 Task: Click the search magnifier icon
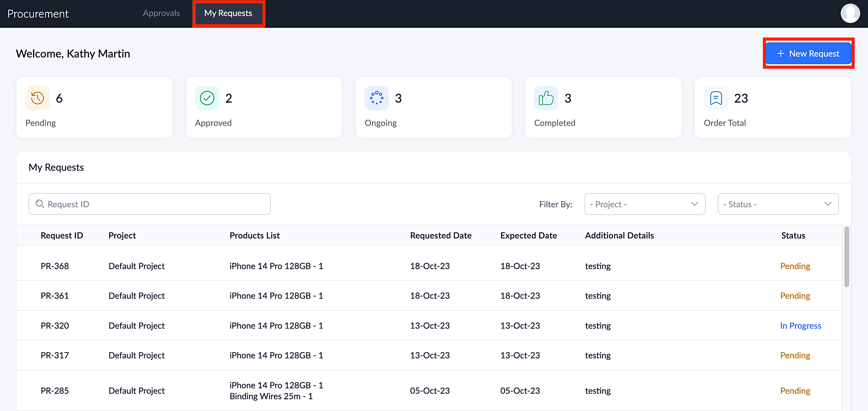(x=39, y=204)
